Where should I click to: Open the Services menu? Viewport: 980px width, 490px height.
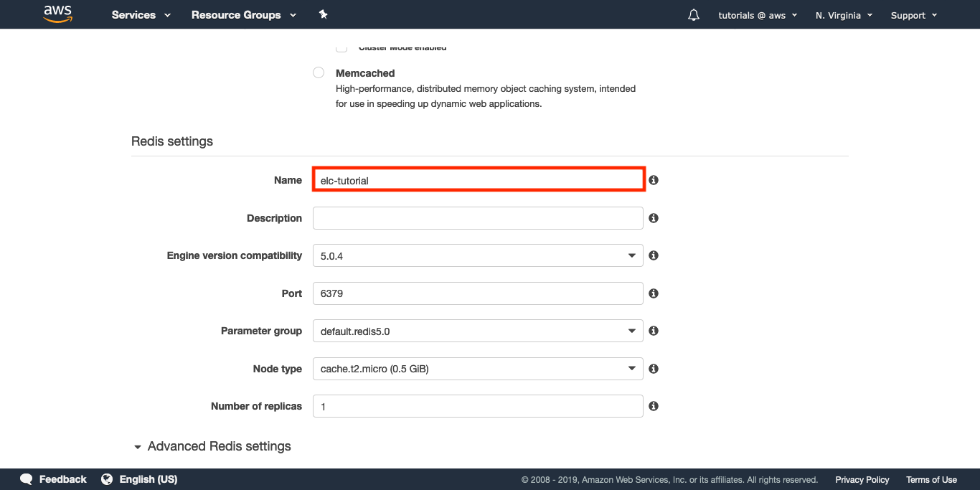(x=141, y=15)
